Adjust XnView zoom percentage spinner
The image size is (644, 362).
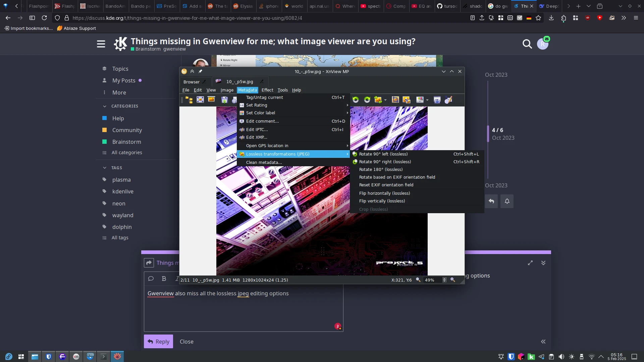pyautogui.click(x=444, y=280)
